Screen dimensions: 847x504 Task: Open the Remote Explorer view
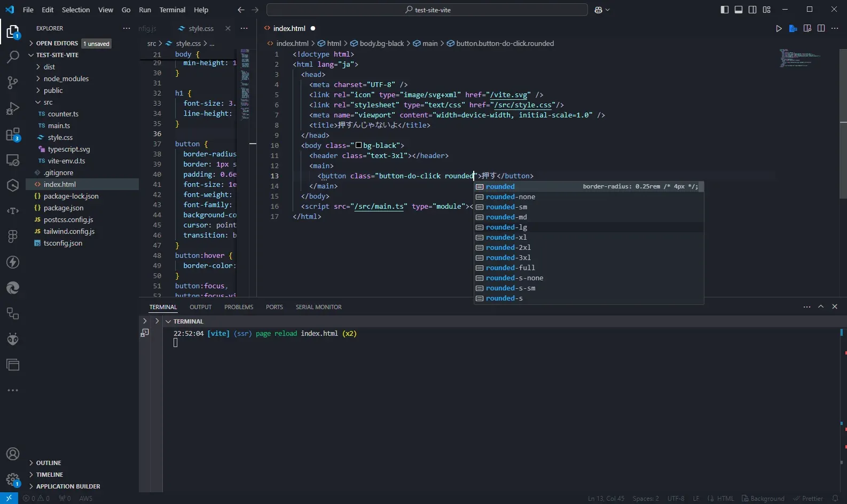click(x=13, y=160)
